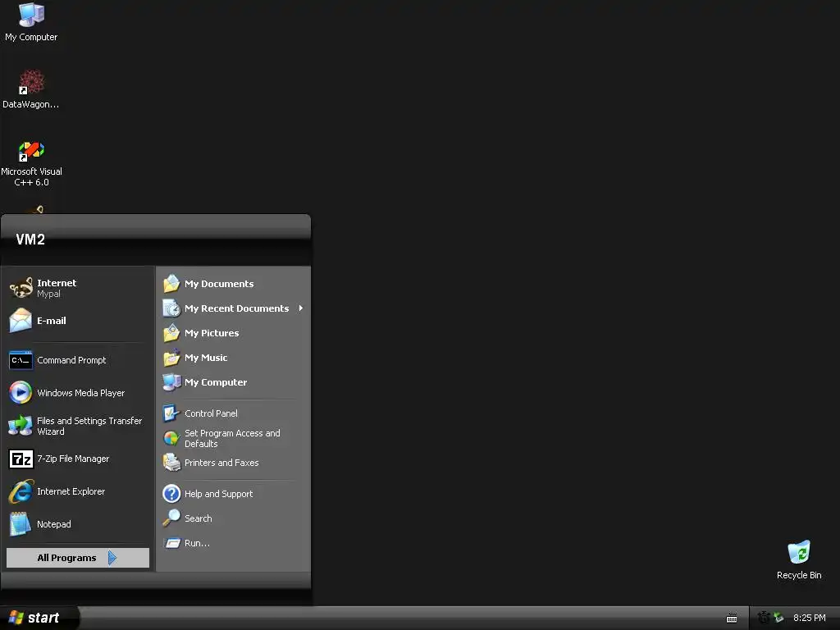Image resolution: width=840 pixels, height=630 pixels.
Task: Open the Control Panel icon
Action: click(x=171, y=413)
